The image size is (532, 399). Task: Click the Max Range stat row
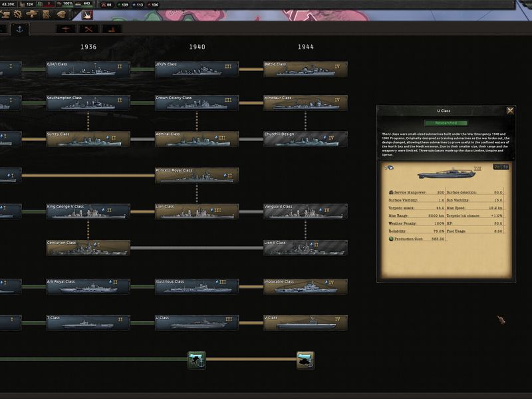[x=417, y=215]
